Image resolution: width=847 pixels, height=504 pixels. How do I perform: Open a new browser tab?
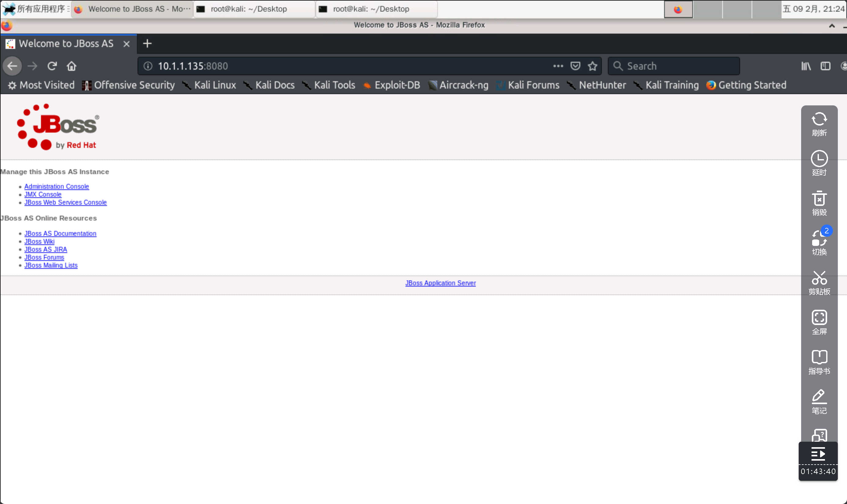coord(147,43)
